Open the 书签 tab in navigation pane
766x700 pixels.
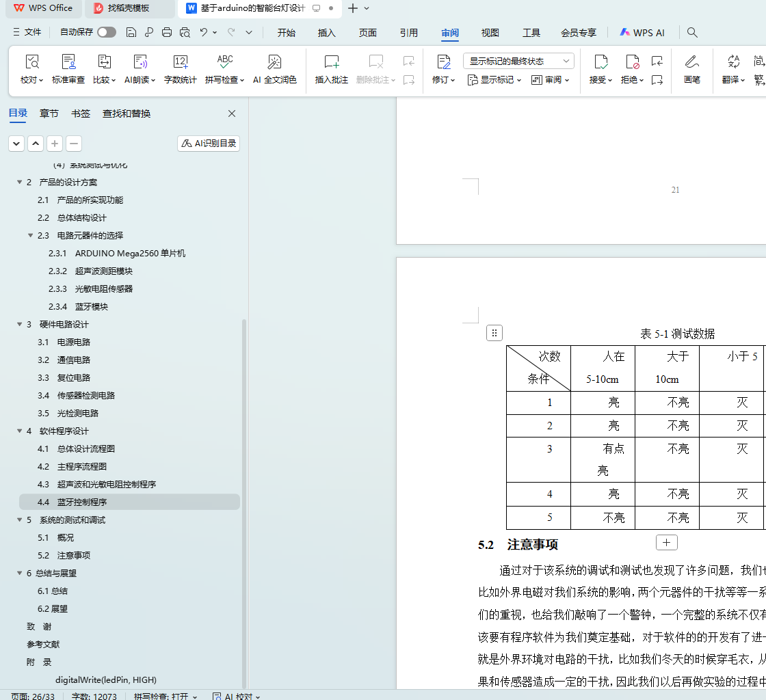[x=81, y=113]
